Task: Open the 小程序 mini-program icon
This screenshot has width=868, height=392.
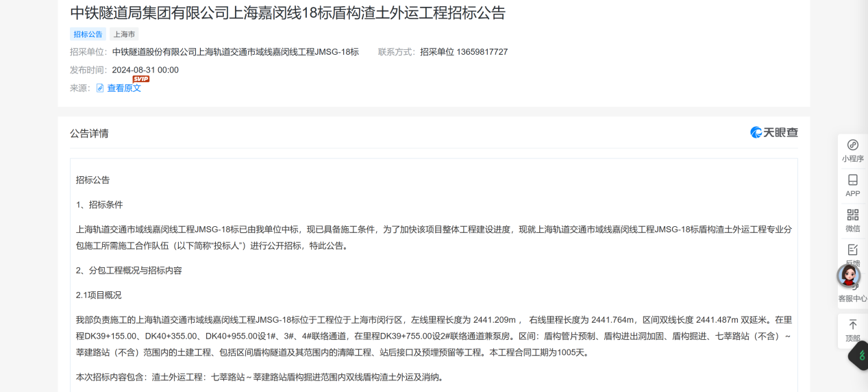Action: tap(853, 145)
